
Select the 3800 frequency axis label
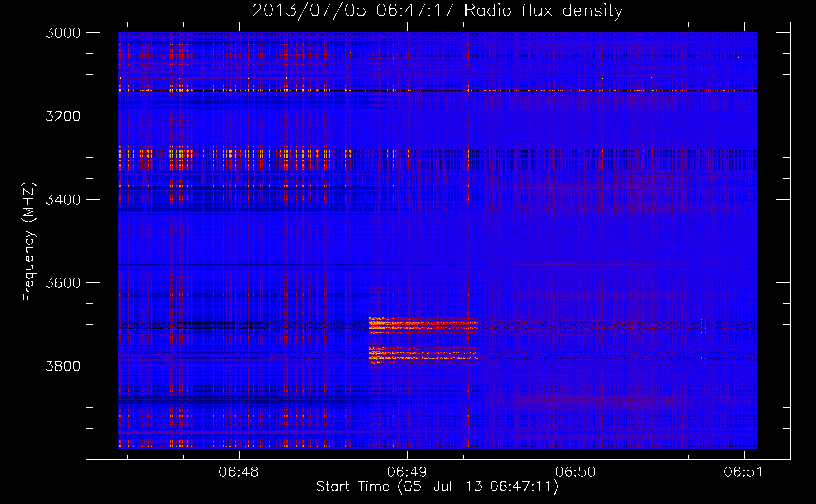(63, 366)
